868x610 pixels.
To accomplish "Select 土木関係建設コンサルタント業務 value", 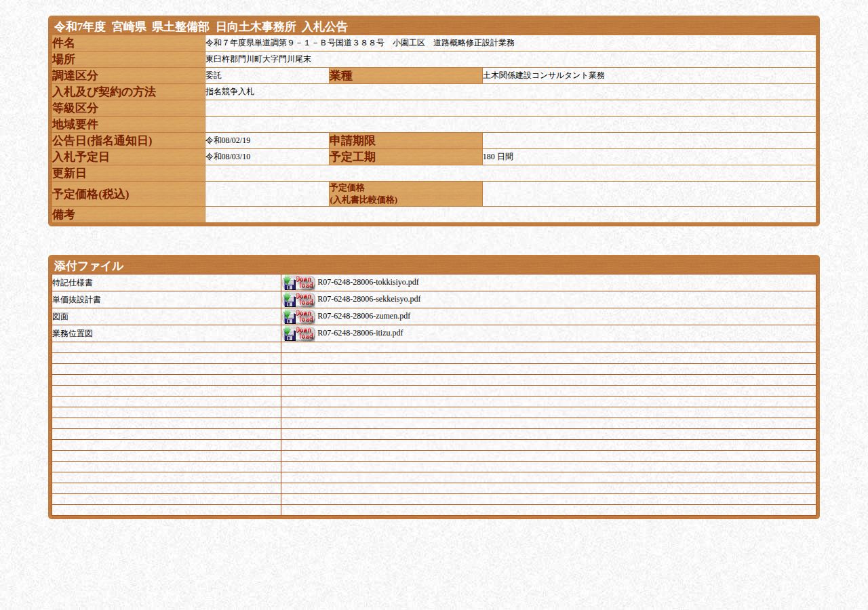I will pos(544,75).
